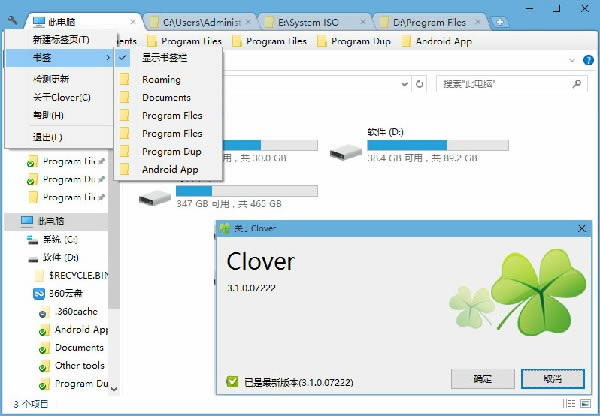Switch to the E:\System ISC tab
The width and height of the screenshot is (600, 416).
[x=315, y=22]
